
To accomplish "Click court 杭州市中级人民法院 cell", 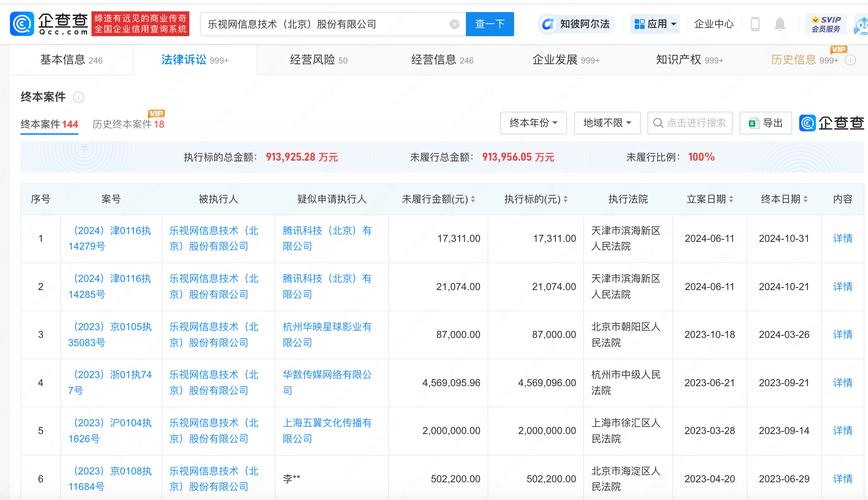I will [626, 383].
